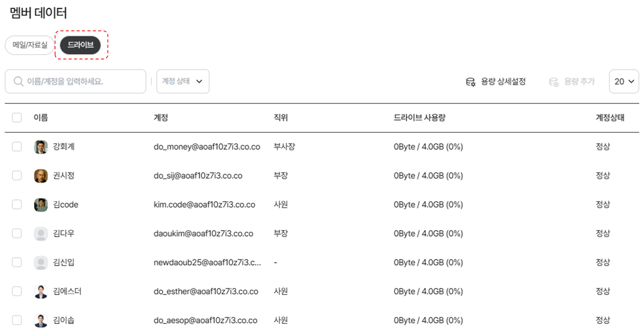Switch to the 메일/자료실 tab
Viewport: 644px width, 334px height.
(x=30, y=45)
